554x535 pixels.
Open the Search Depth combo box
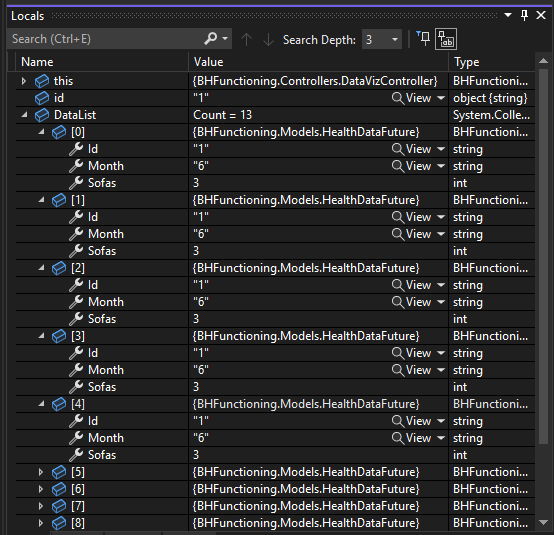(382, 39)
